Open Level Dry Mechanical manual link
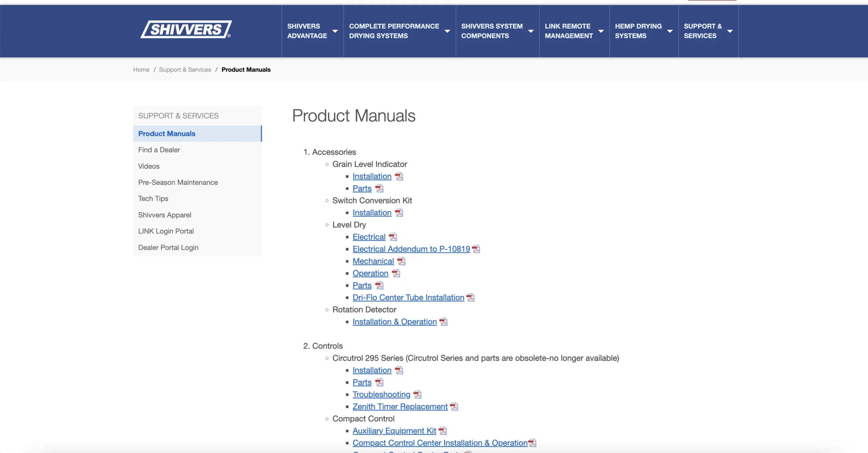 coord(373,261)
